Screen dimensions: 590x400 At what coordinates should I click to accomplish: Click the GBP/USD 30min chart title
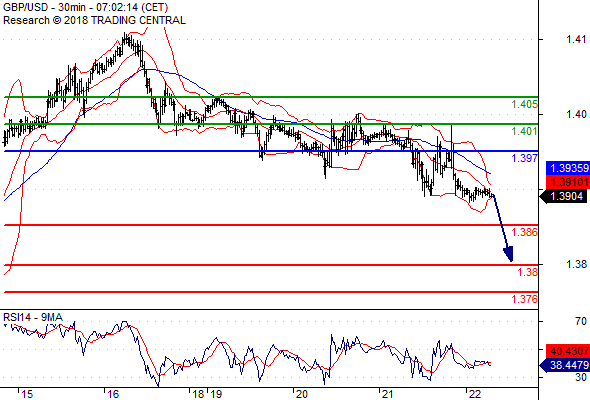tap(85, 8)
